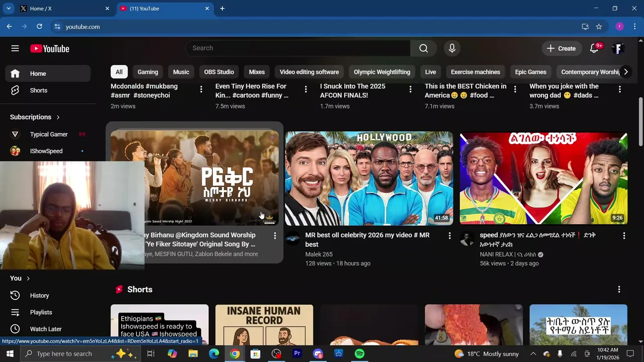This screenshot has width=644, height=362.
Task: Select the OBS Studio filter chip
Action: [x=219, y=72]
